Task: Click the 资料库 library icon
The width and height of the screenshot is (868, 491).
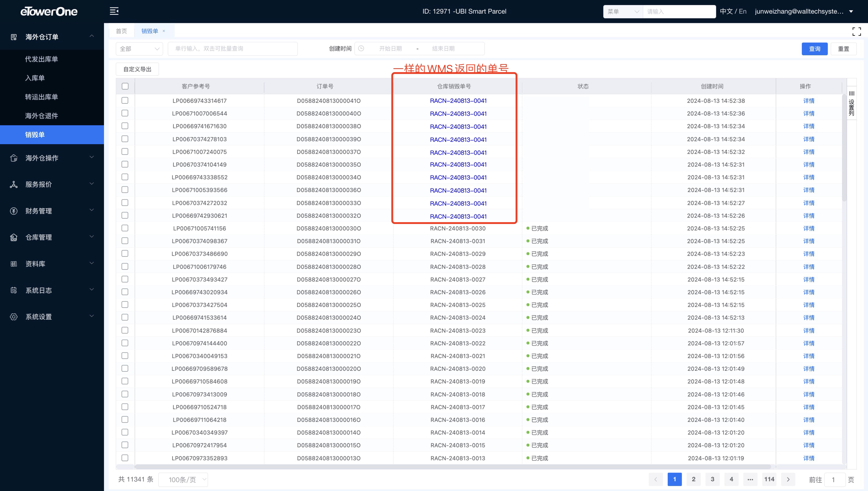Action: point(14,264)
